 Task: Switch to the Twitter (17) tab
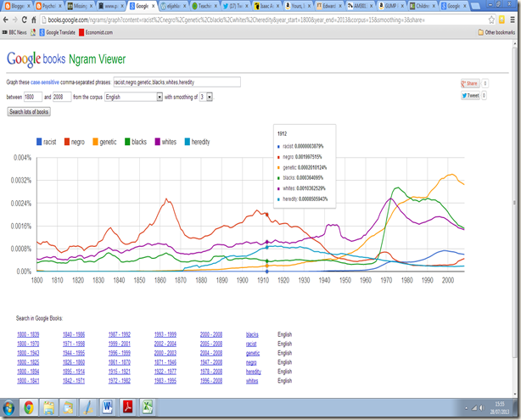coord(236,6)
